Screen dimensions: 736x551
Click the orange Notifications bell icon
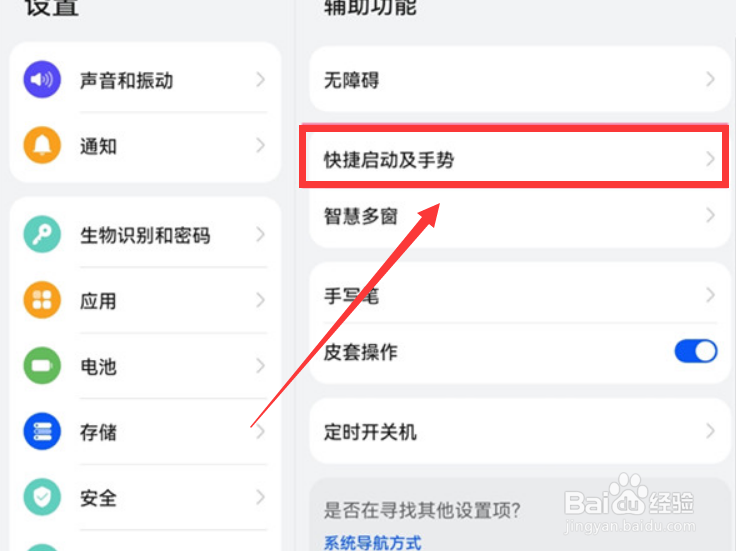pos(42,146)
